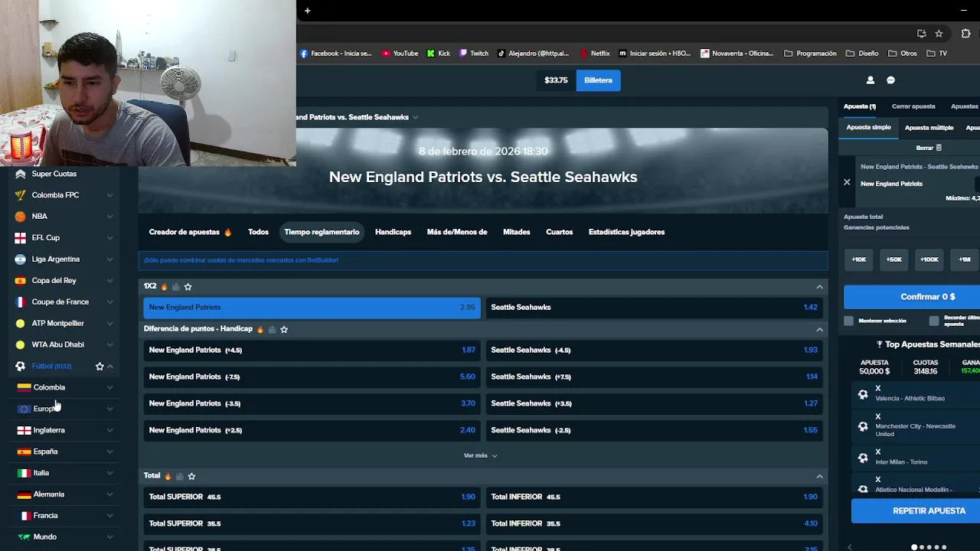
Task: Select Seattle Seahawks (-2.5) at 1.55
Action: coord(654,430)
